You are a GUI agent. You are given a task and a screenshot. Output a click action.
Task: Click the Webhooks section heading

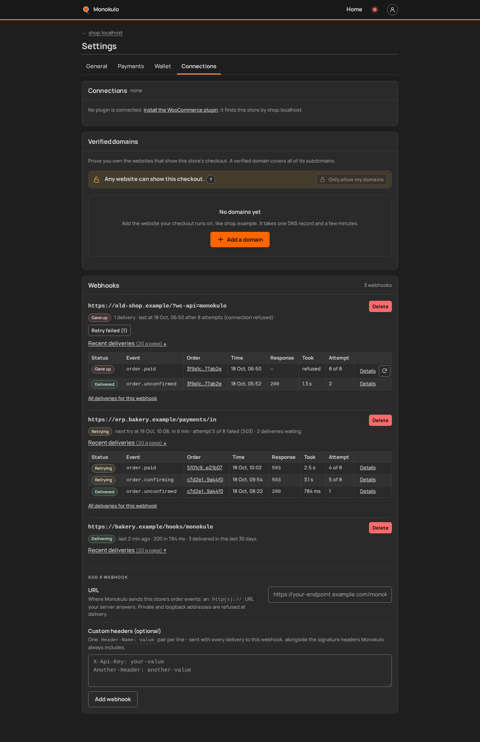[104, 285]
